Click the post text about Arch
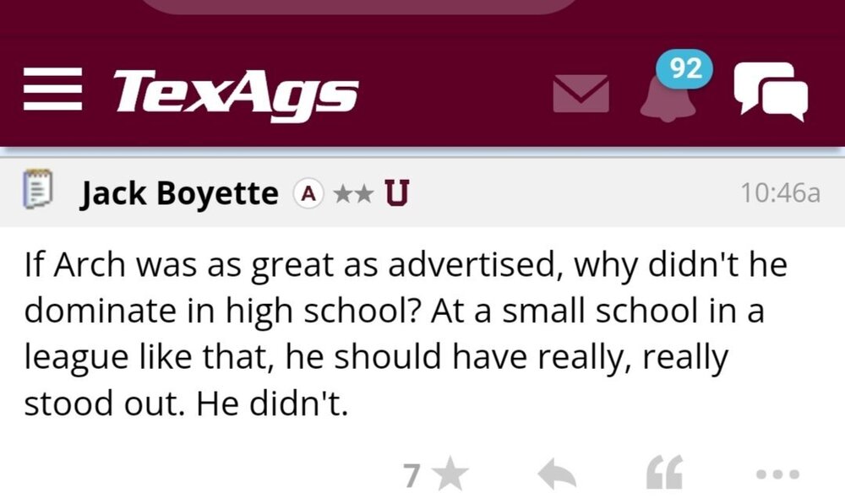Screen dimensions: 845x504 pyautogui.click(x=406, y=335)
